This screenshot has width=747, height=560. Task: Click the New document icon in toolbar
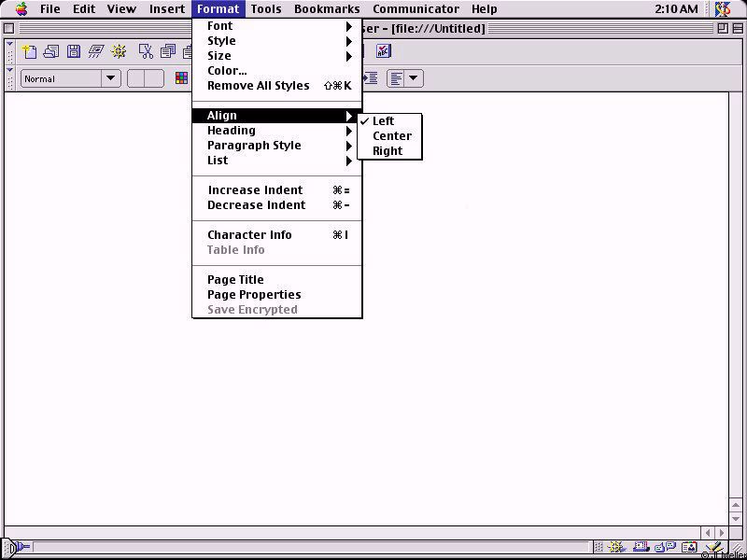tap(30, 51)
